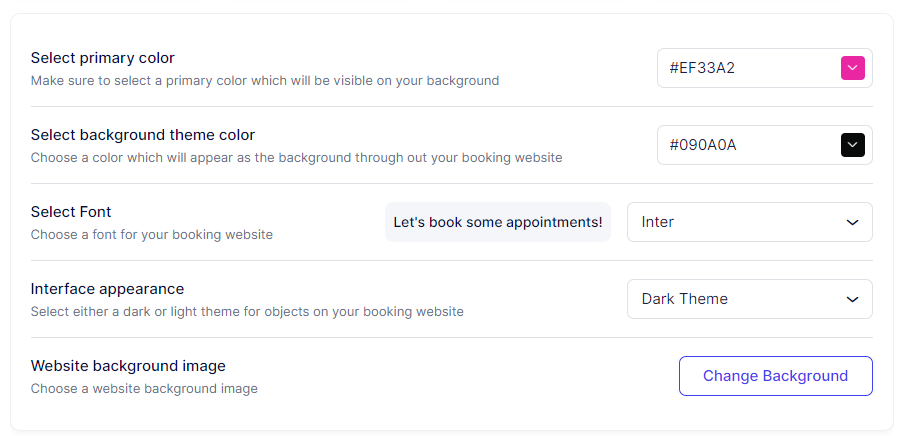This screenshot has height=440, width=905.
Task: Click the "Interface appearance" heading
Action: (x=107, y=289)
